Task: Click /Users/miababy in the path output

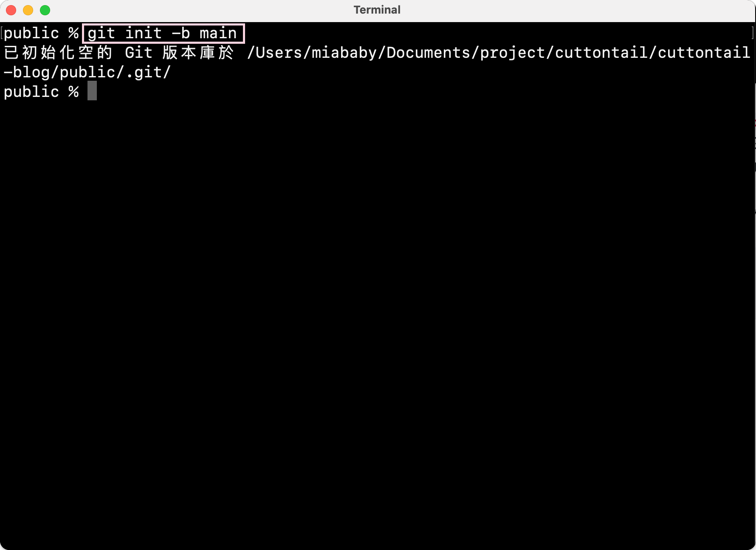Action: pos(312,53)
